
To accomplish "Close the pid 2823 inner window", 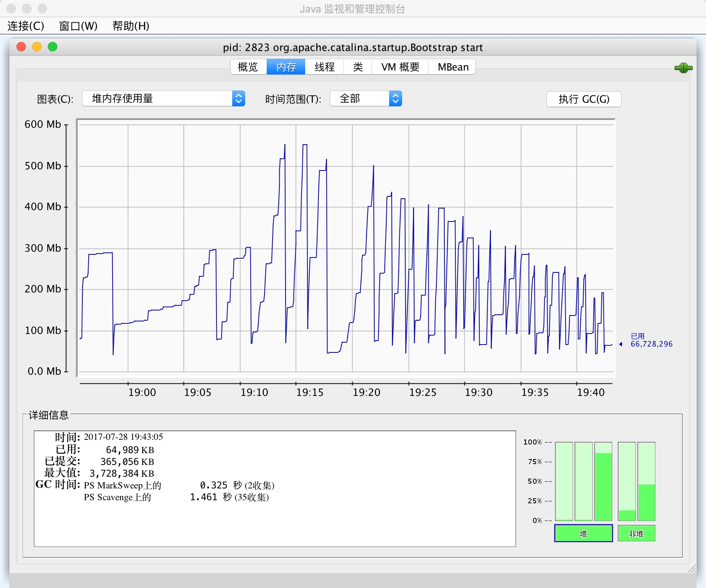I will coord(21,47).
